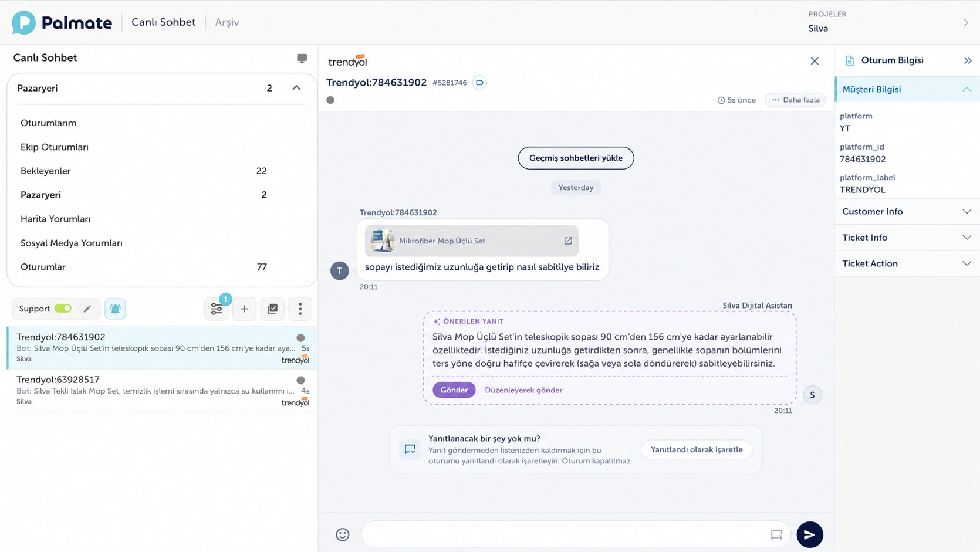Open Bekleyenler list with 22 items

click(144, 171)
